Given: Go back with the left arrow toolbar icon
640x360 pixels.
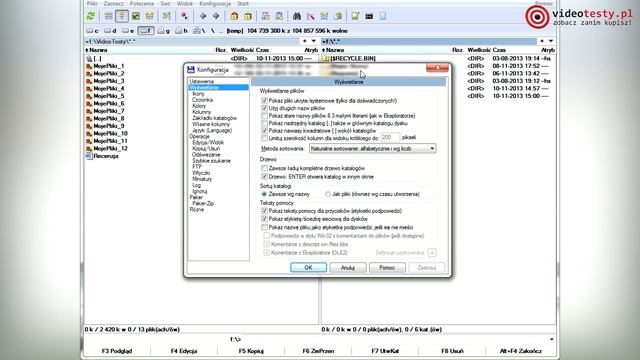Looking at the screenshot, I should pyautogui.click(x=203, y=16).
